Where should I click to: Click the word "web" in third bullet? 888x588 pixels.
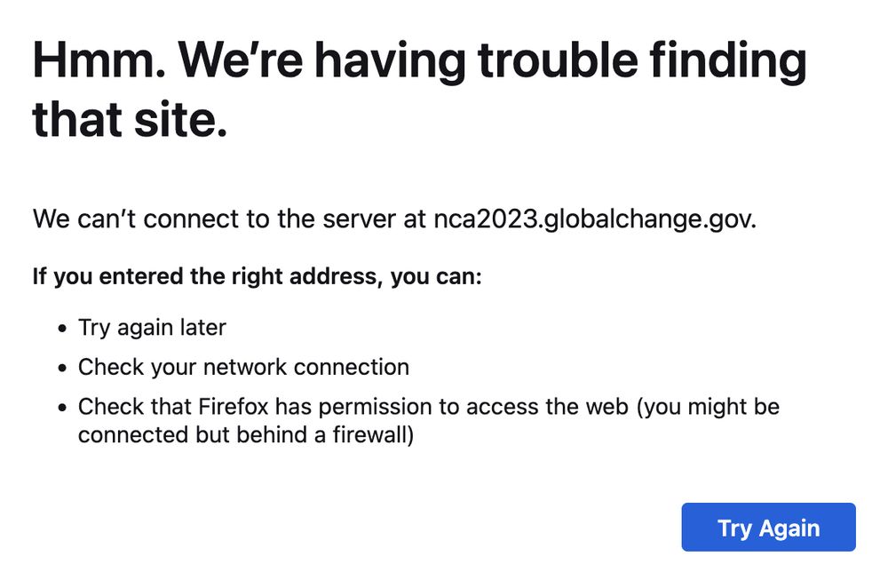coord(610,407)
